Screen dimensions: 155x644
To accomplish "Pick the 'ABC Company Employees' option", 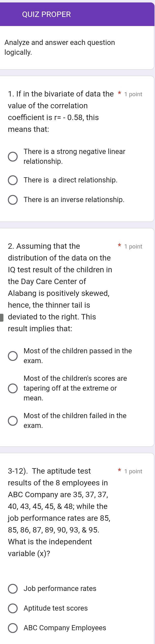I will coord(13,628).
